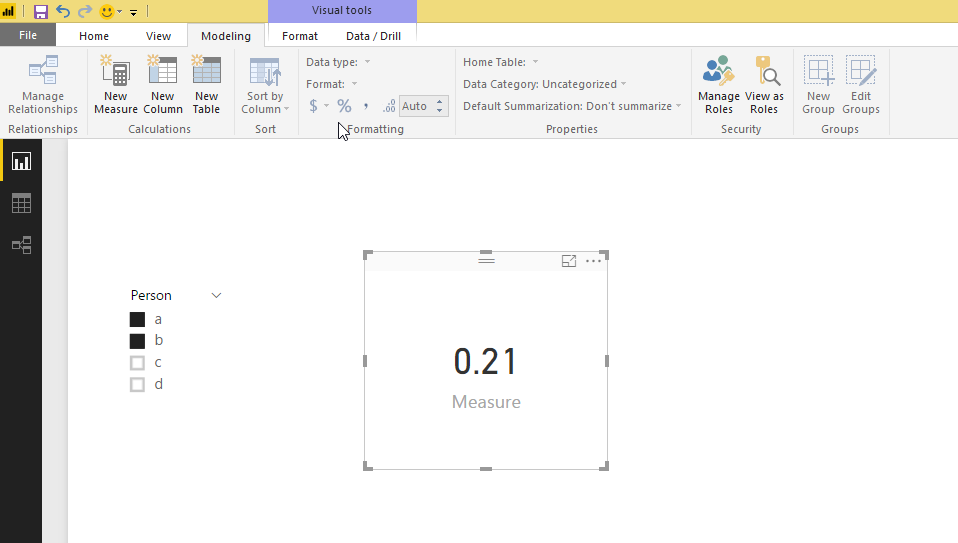Screen dimensions: 958x543
Task: Create a New Measure
Action: pos(115,85)
